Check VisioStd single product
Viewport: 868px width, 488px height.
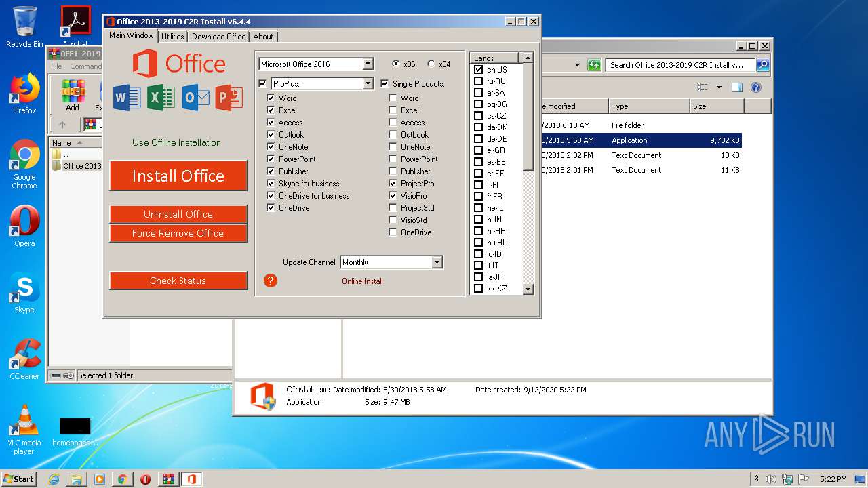pos(393,220)
